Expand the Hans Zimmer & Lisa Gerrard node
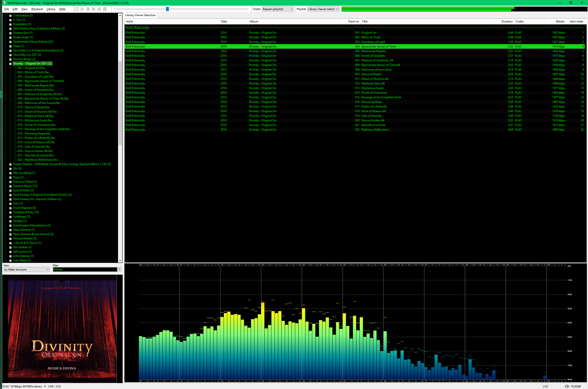 [10, 234]
